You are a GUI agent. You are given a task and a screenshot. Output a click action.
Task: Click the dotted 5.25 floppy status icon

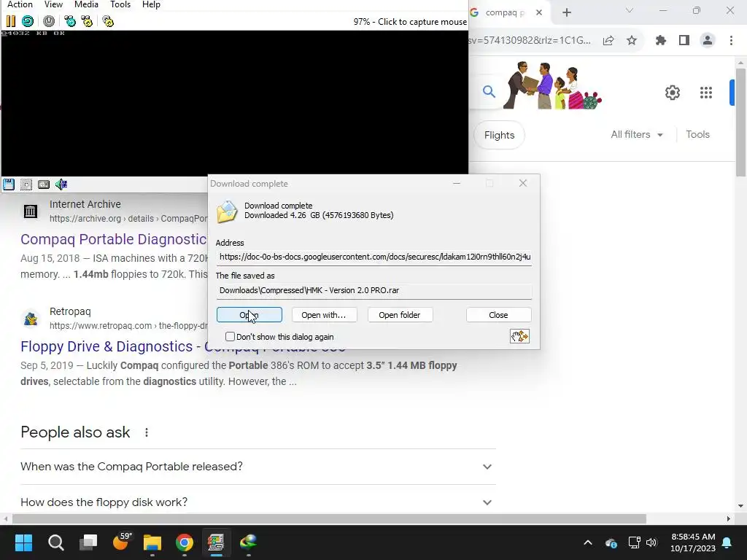[26, 184]
